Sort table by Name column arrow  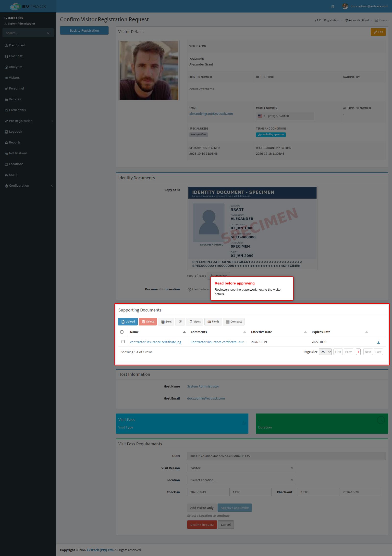(184, 332)
